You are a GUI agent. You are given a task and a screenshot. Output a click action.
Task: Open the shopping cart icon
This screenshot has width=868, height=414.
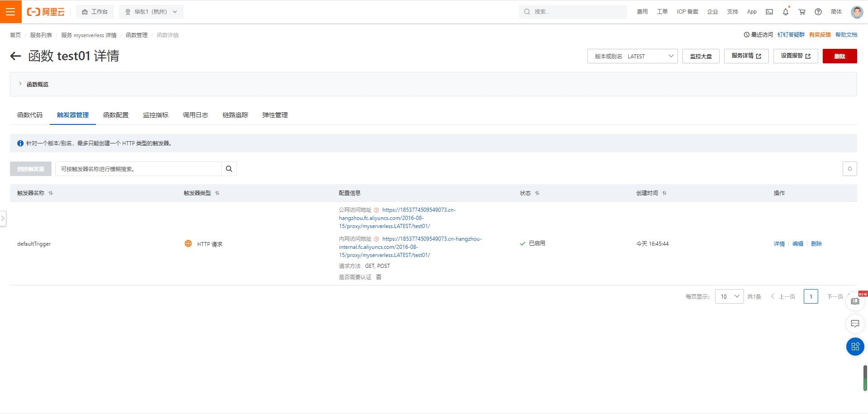tap(802, 12)
